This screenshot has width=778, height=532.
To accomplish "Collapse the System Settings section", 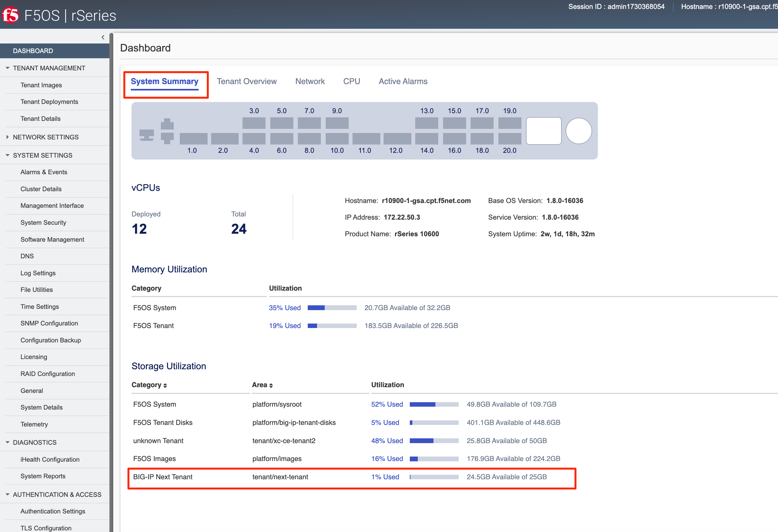I will (x=7, y=155).
